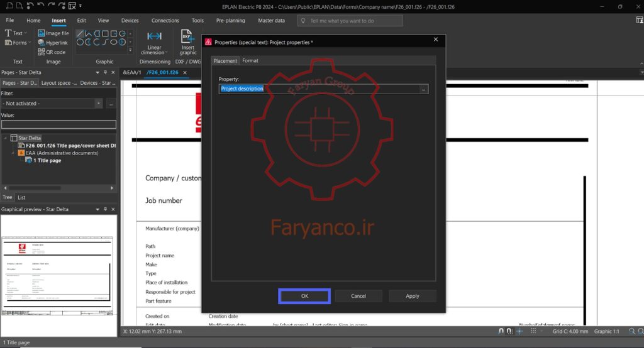Click the first page icon in title bar

coord(9,6)
